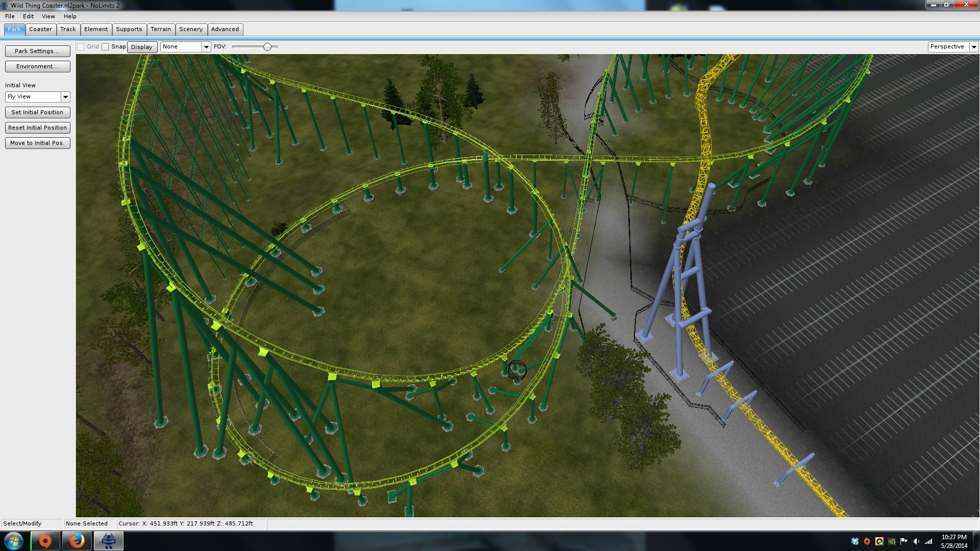Open the None dropdown in toolbar
This screenshot has height=551, width=980.
tap(206, 47)
